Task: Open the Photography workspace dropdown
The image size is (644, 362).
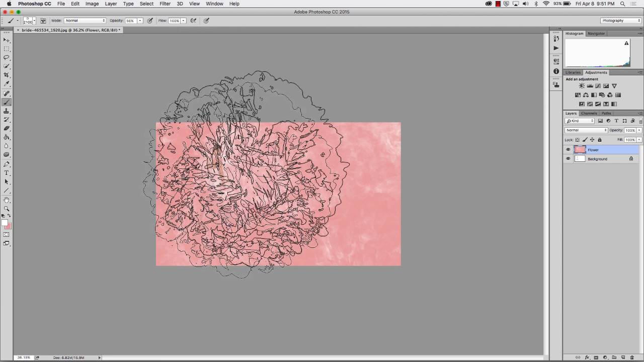Action: pos(621,21)
